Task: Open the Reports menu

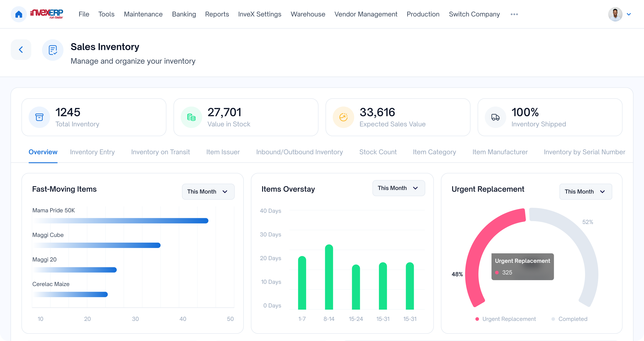Action: click(x=217, y=14)
